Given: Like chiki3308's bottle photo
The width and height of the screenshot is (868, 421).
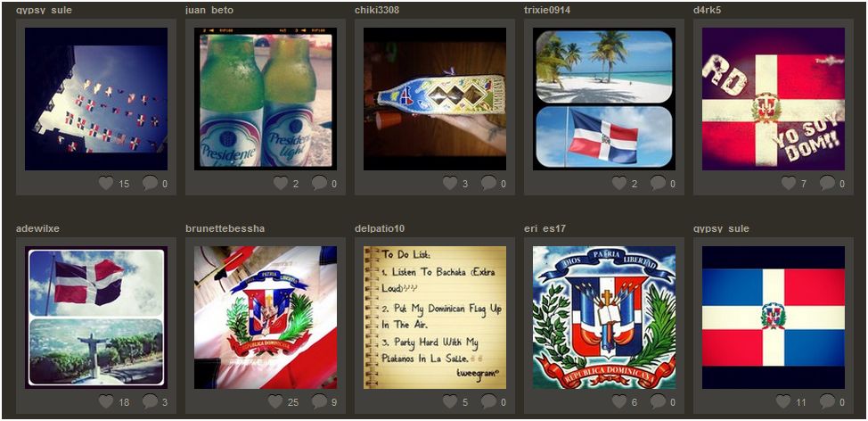Looking at the screenshot, I should tap(450, 183).
